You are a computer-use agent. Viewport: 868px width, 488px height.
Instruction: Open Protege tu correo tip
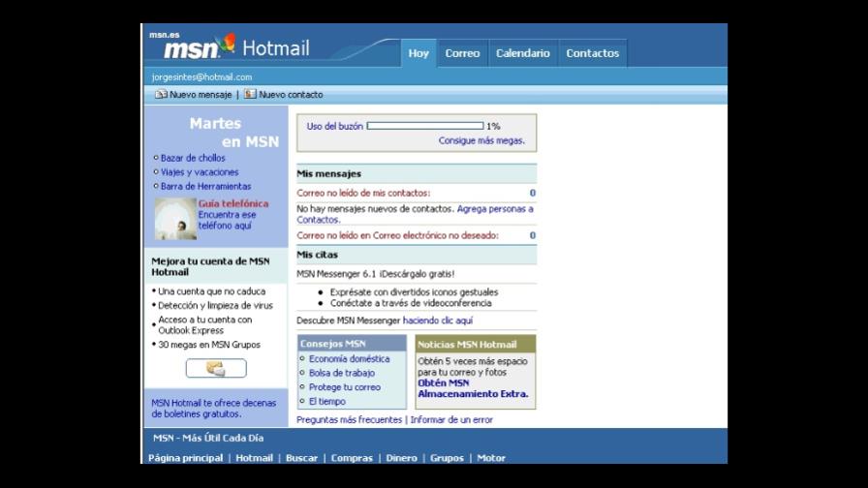coord(344,387)
